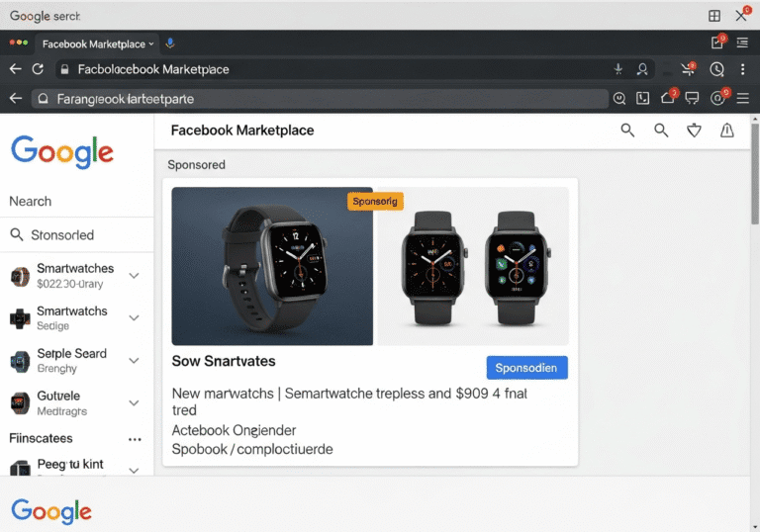Click the page's vertical scrollbar thumb
Screen dimensions: 760x532
[x=755, y=173]
